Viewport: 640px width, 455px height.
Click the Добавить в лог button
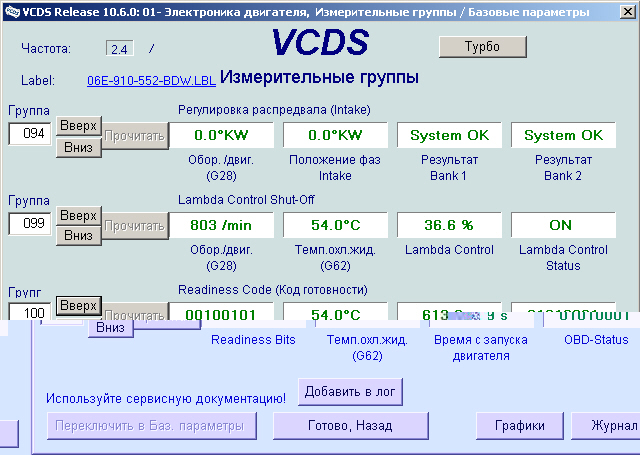[350, 392]
